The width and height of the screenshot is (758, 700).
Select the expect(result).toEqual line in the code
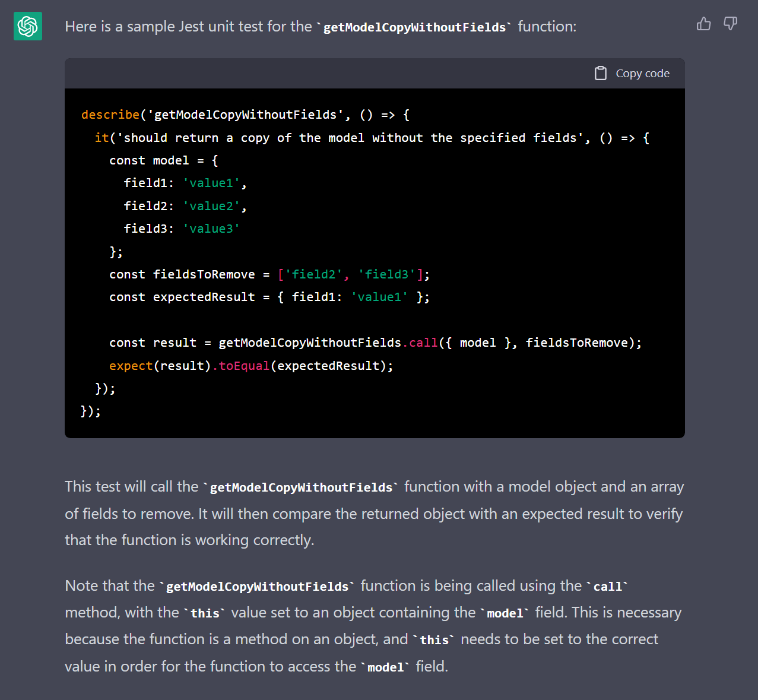pos(250,365)
